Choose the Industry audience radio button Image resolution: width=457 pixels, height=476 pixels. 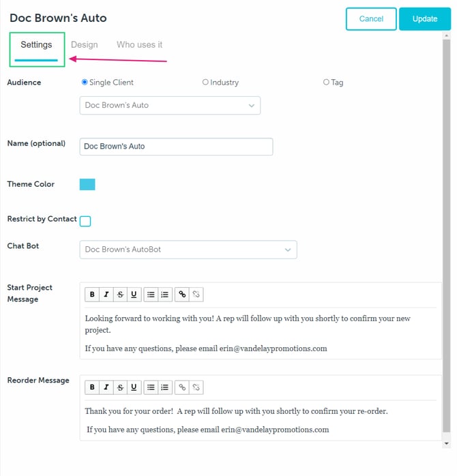click(205, 83)
